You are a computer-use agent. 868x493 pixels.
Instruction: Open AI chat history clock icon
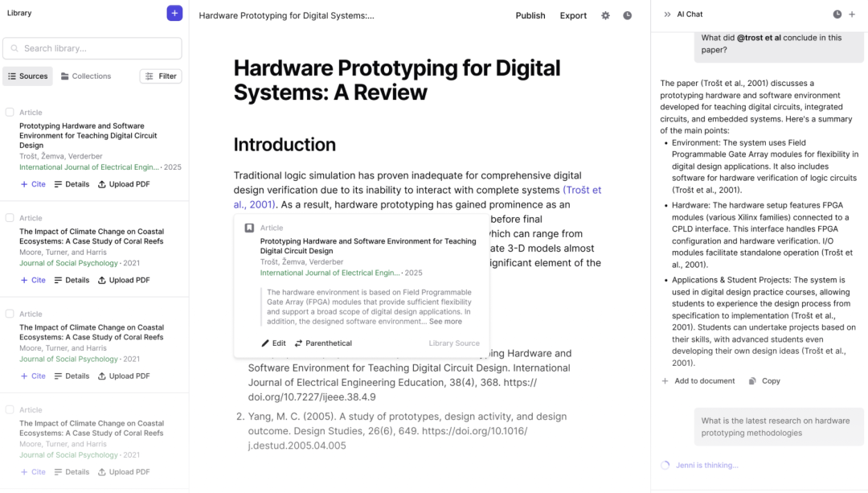click(837, 14)
